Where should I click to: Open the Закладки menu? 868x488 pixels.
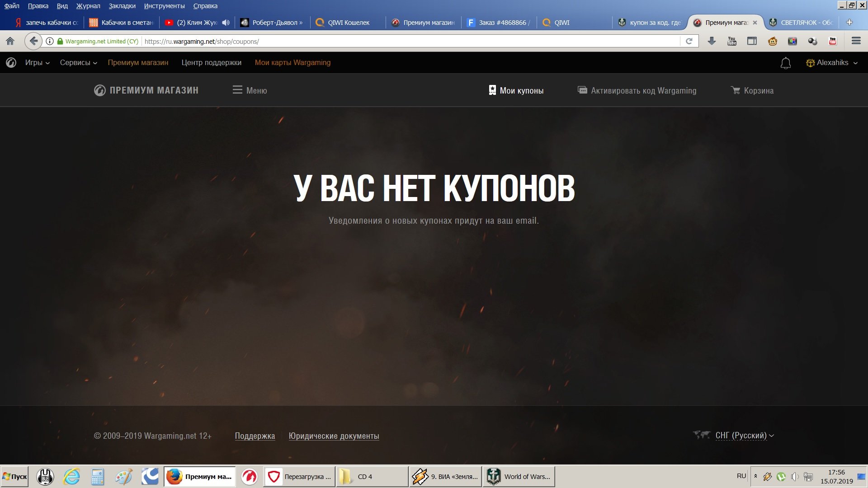[x=122, y=6]
